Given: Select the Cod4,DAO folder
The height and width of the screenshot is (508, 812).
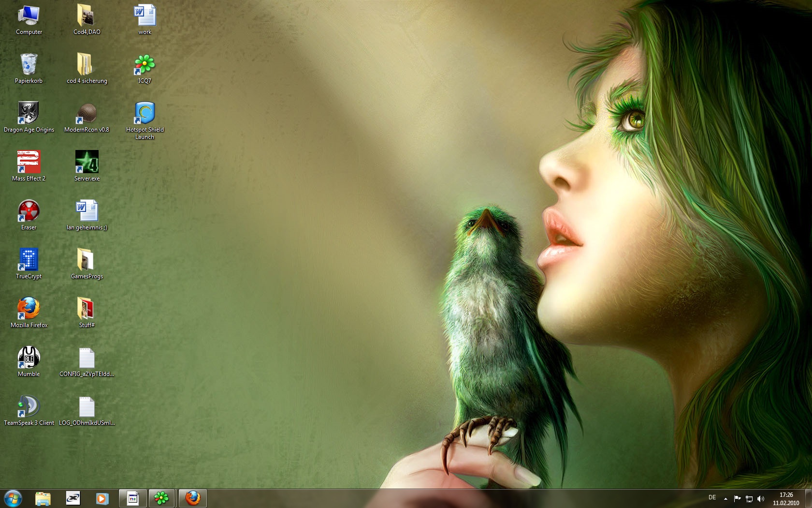Looking at the screenshot, I should pos(87,20).
